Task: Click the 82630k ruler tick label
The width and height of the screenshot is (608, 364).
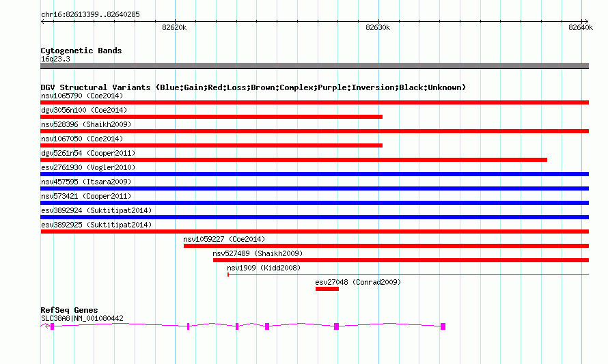Action: [x=378, y=27]
